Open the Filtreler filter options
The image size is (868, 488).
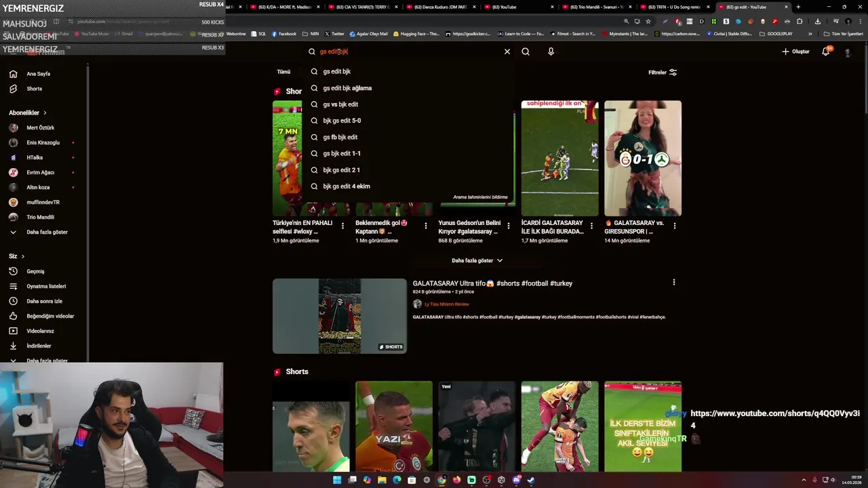[x=663, y=73]
